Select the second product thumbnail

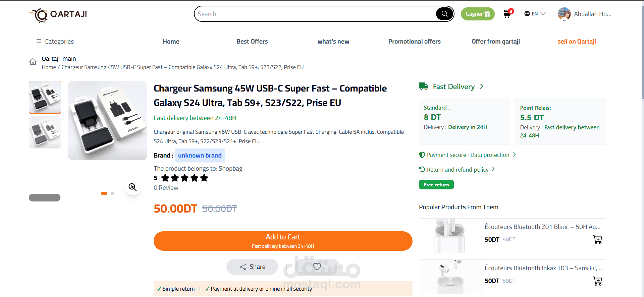click(x=45, y=133)
